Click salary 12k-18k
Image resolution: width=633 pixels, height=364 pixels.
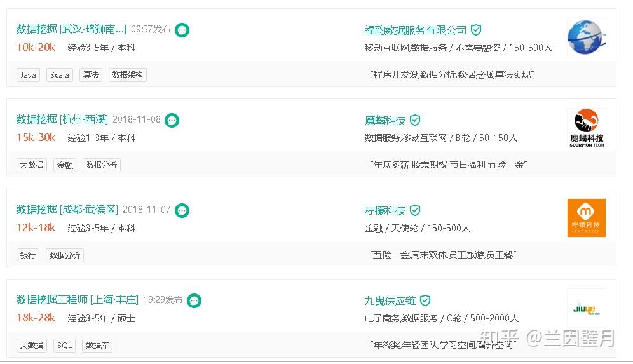click(x=36, y=227)
